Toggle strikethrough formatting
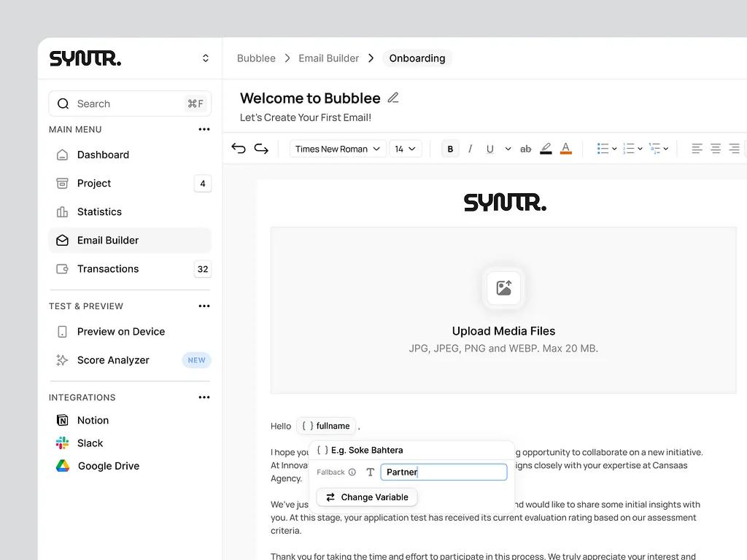 pyautogui.click(x=526, y=148)
